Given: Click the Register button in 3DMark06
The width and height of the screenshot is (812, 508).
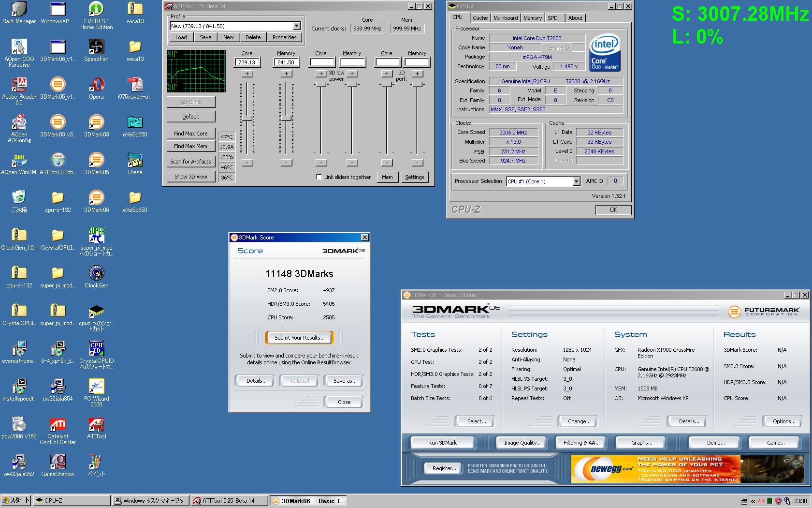Looking at the screenshot, I should (444, 468).
